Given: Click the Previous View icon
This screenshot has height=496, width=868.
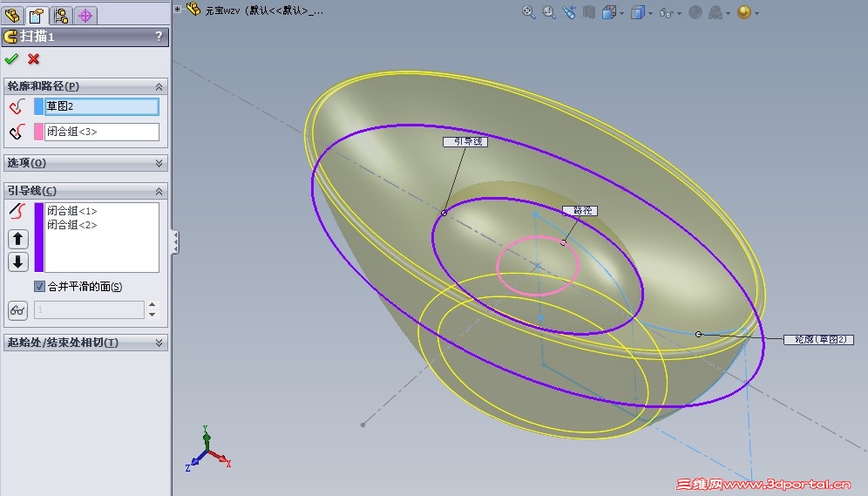Looking at the screenshot, I should (568, 12).
